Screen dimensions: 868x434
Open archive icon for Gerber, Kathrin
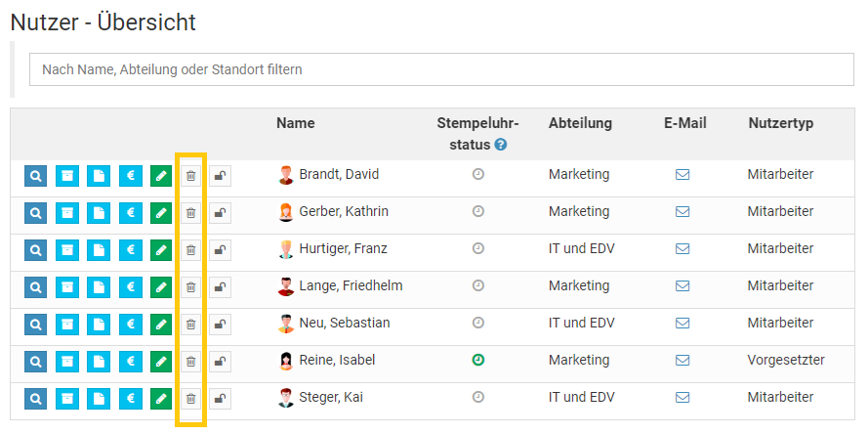coord(67,213)
